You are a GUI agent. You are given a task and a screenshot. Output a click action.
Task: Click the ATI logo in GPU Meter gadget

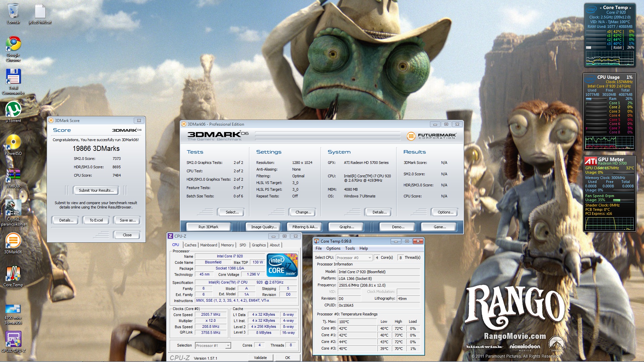tap(591, 161)
